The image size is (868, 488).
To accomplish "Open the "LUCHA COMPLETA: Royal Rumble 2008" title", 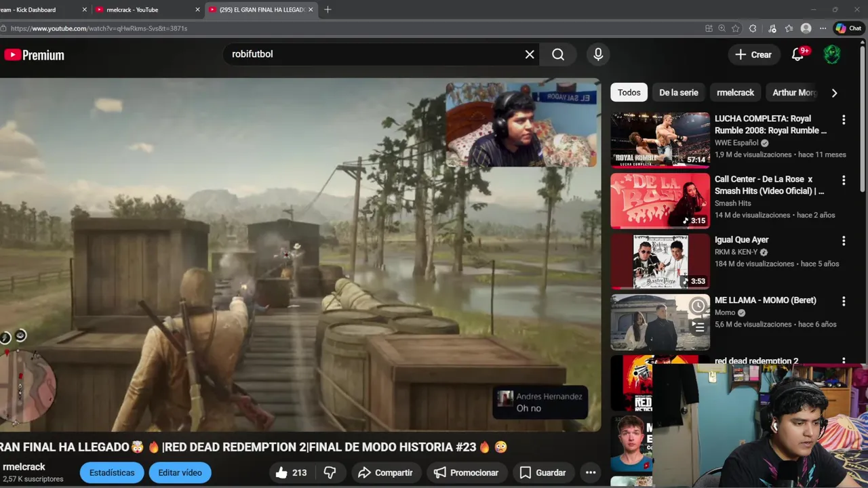I will pyautogui.click(x=770, y=125).
